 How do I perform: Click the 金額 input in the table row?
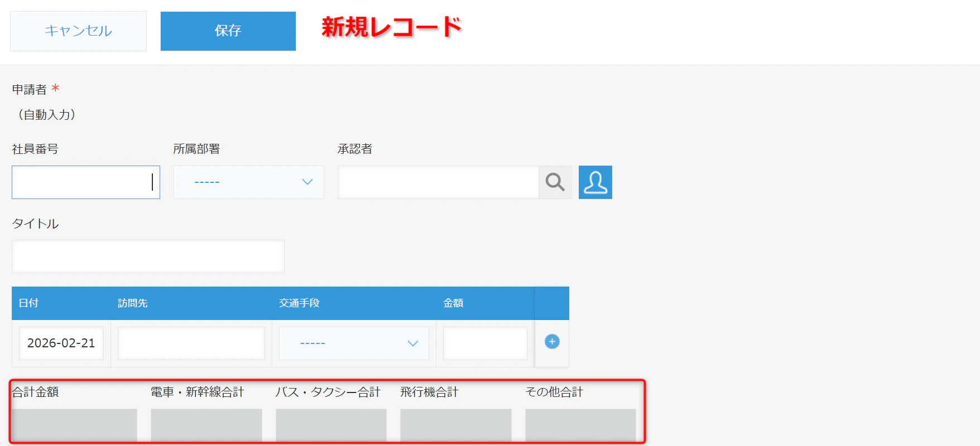tap(486, 343)
